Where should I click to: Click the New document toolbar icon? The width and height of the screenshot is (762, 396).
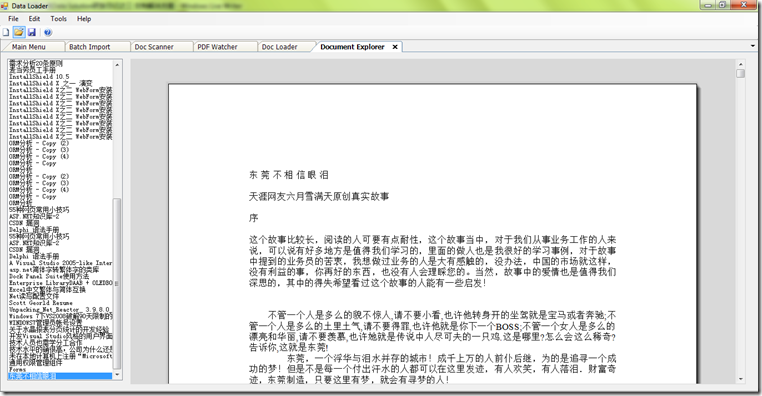pos(6,33)
